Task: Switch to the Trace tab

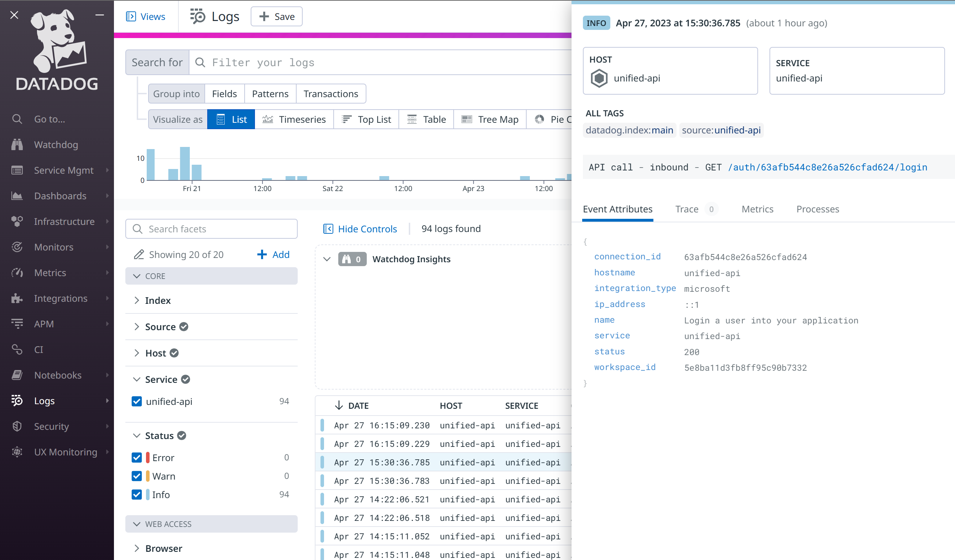Action: tap(686, 209)
